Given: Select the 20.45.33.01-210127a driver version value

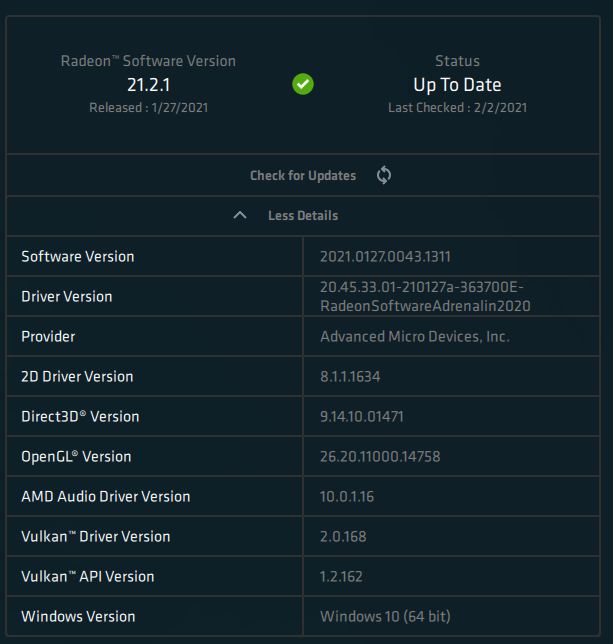Looking at the screenshot, I should [425, 297].
